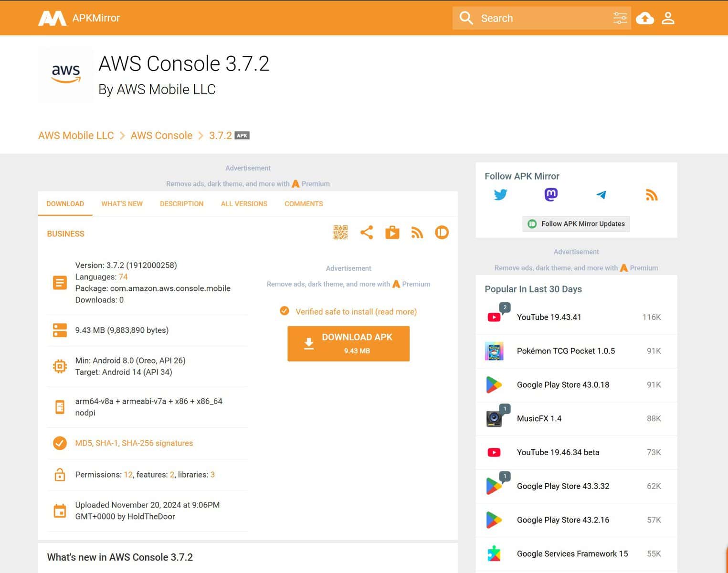
Task: Expand the AWS Mobile LLC breadcrumb
Action: click(76, 135)
